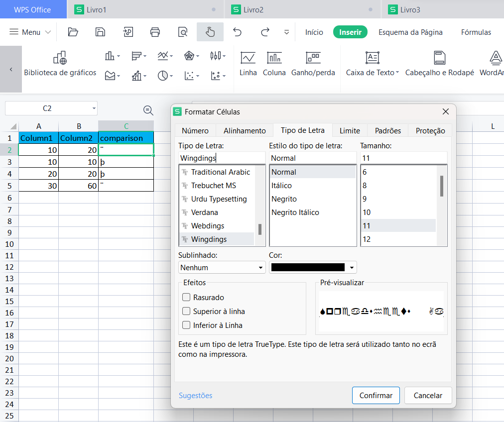Click the Sugestões link
Image resolution: width=504 pixels, height=422 pixels.
[195, 396]
